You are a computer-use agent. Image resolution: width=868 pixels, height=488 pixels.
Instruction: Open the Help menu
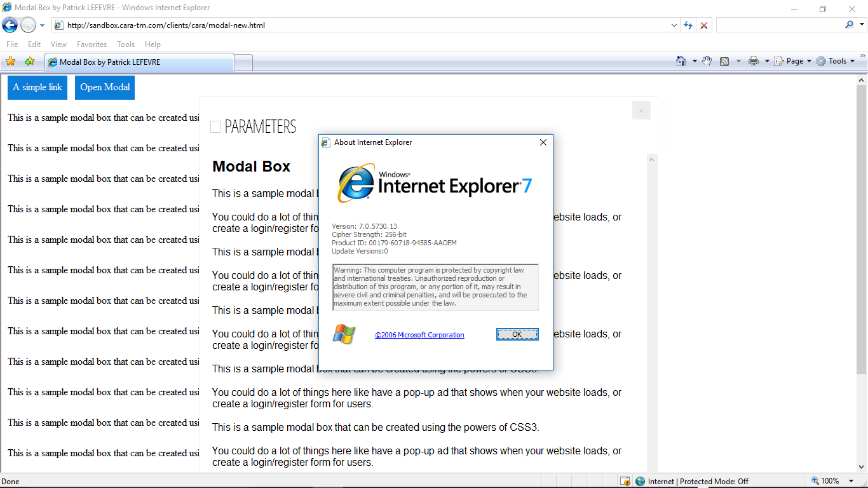click(x=153, y=44)
